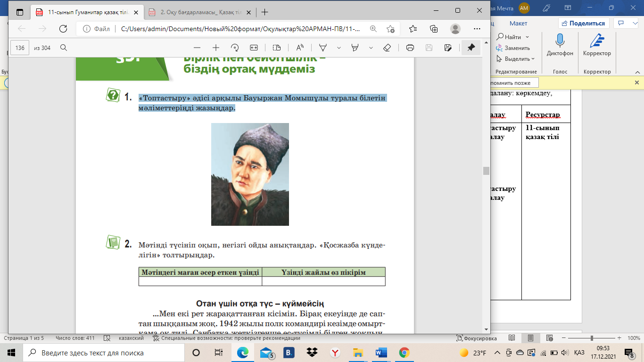Click the 100% zoom level in Word

634,338
